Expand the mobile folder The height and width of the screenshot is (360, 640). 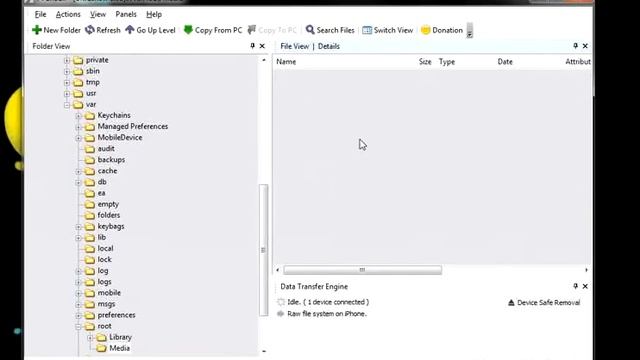click(x=78, y=293)
